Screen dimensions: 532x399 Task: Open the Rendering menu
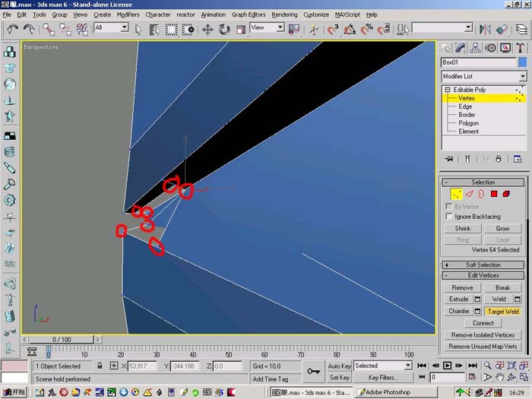[x=284, y=14]
